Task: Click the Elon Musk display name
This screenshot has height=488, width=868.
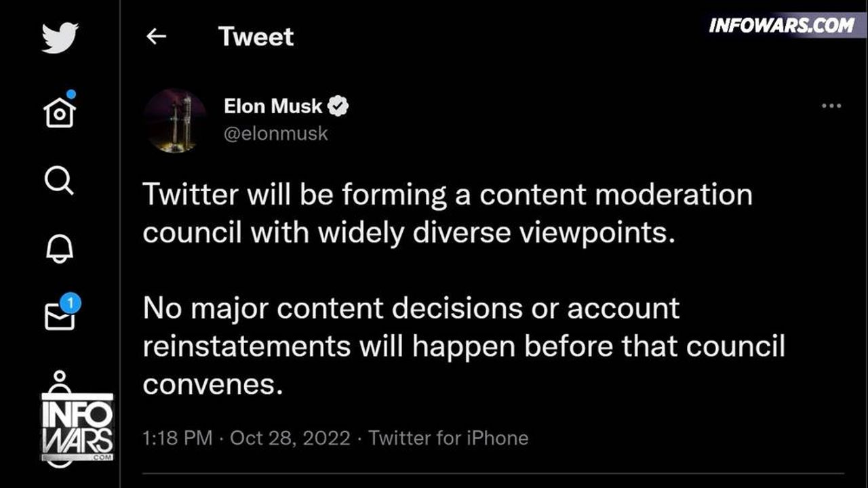Action: [273, 106]
